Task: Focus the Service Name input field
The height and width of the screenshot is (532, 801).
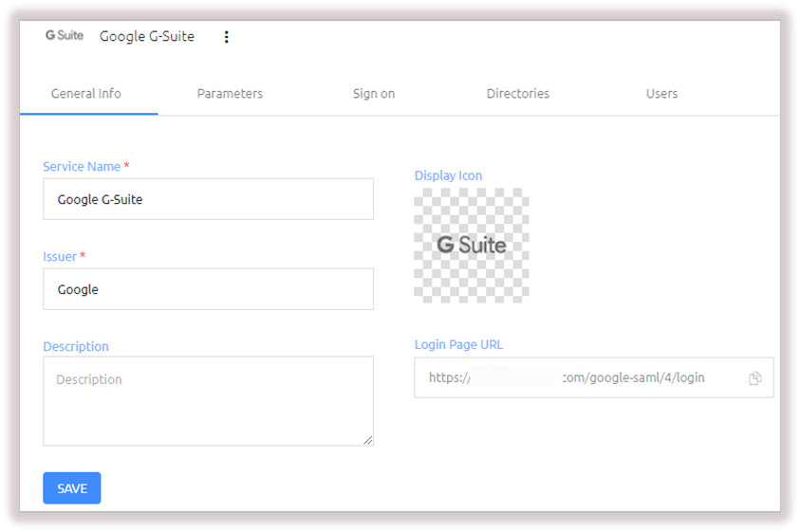Action: pos(209,199)
